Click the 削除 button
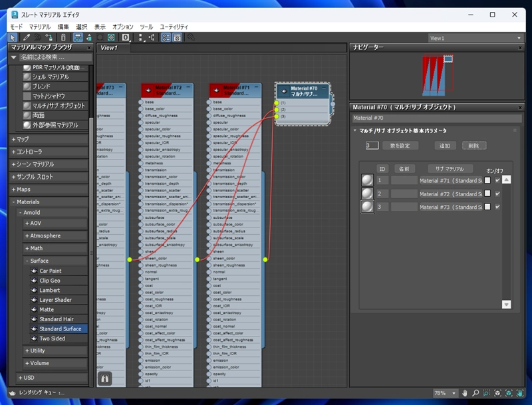Viewport: 532px width, 405px height. pos(474,146)
